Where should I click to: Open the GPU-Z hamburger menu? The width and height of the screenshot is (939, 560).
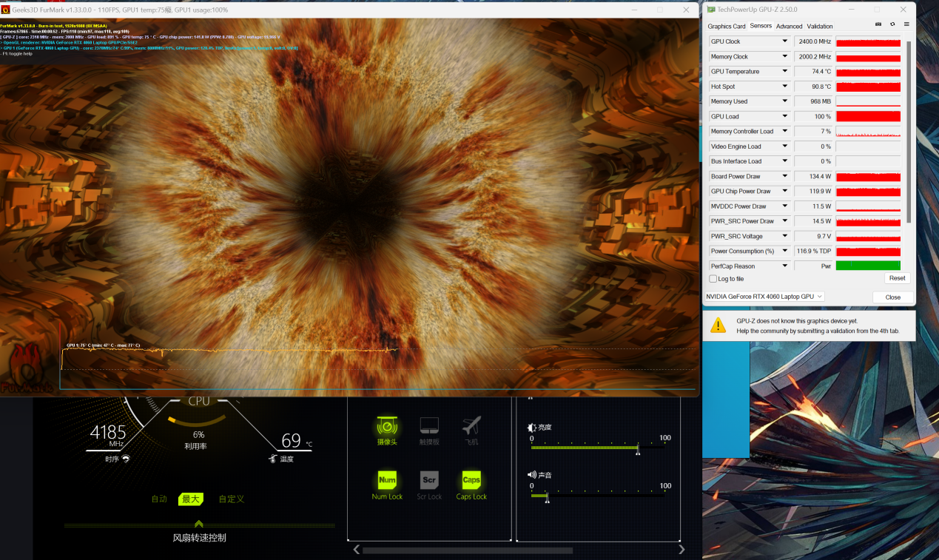click(x=906, y=24)
